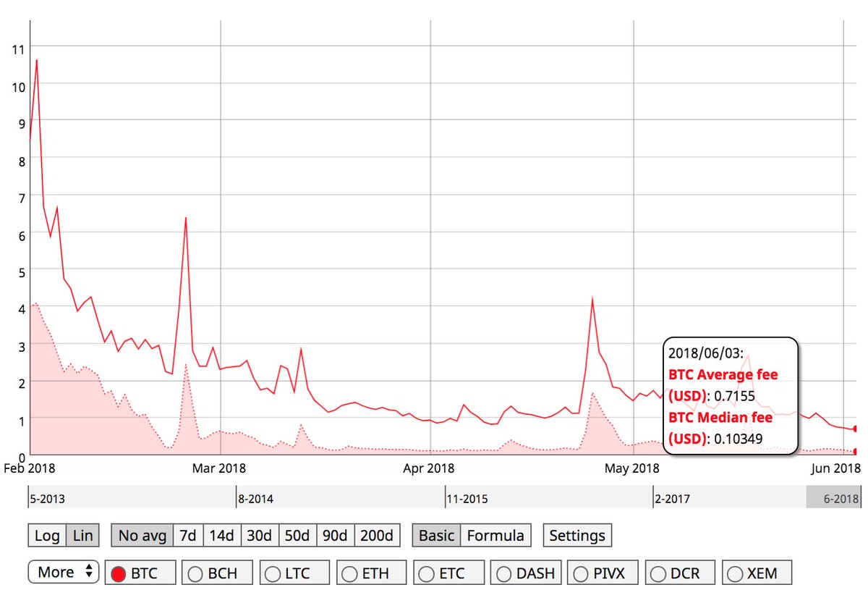Screen dimensions: 868x590
Task: Apply 7d moving average
Action: [188, 536]
